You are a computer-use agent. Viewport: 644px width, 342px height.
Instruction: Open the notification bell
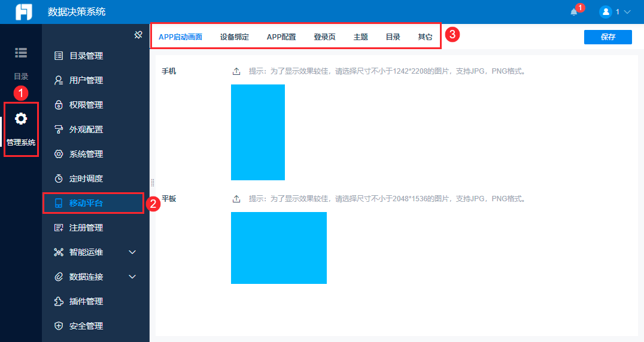[574, 13]
